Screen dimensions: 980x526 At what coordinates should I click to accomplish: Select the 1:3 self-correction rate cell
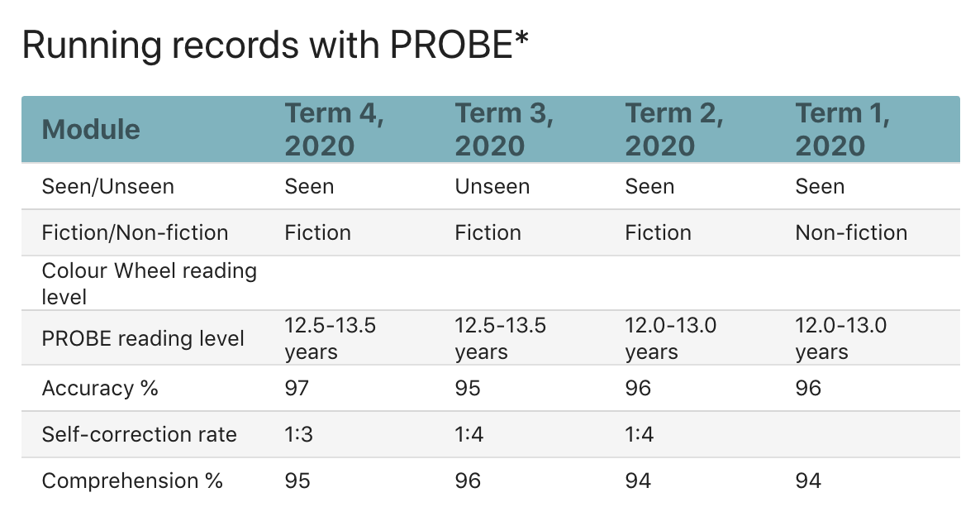click(299, 434)
